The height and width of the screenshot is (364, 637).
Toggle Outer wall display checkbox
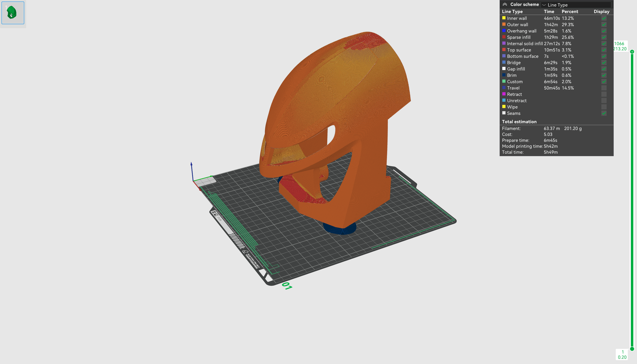[x=604, y=25]
